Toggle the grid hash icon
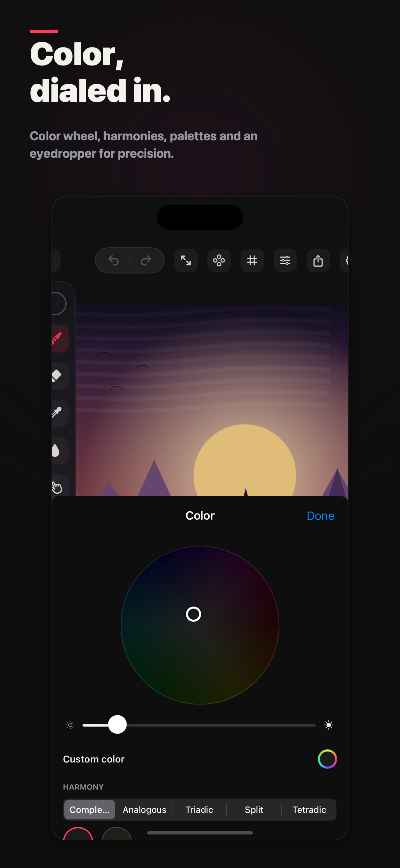Viewport: 400px width, 868px height. pyautogui.click(x=252, y=260)
